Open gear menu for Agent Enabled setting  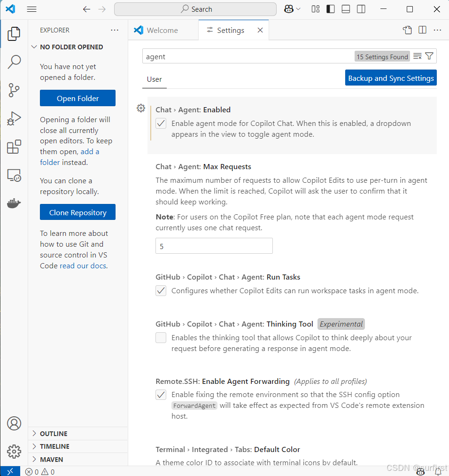pos(141,108)
